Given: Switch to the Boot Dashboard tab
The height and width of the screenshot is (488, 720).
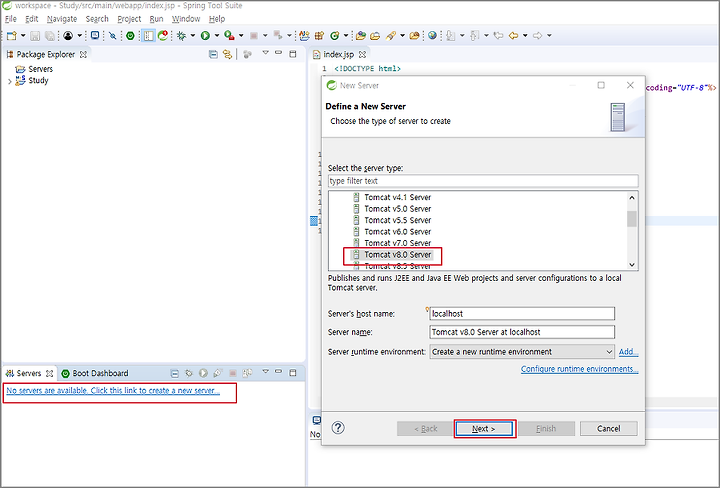Looking at the screenshot, I should click(x=95, y=373).
